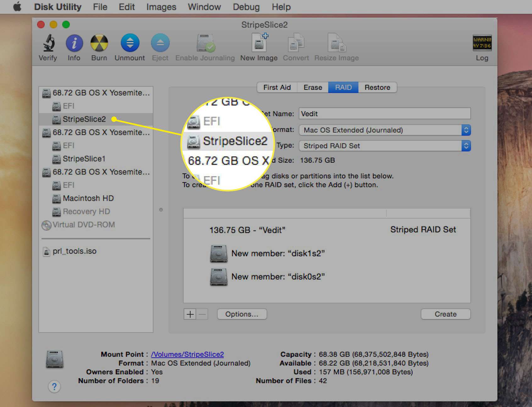Image resolution: width=532 pixels, height=407 pixels.
Task: Click Enable Journaling toolbar icon
Action: [x=205, y=43]
